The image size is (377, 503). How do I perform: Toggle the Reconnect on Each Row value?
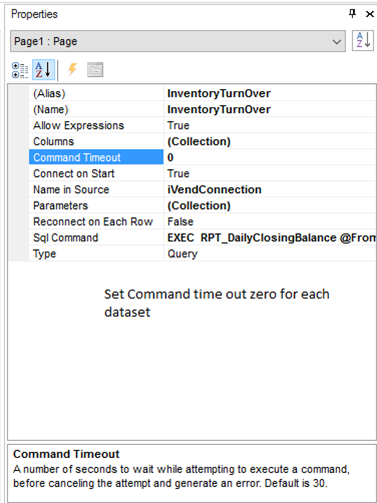(x=270, y=222)
